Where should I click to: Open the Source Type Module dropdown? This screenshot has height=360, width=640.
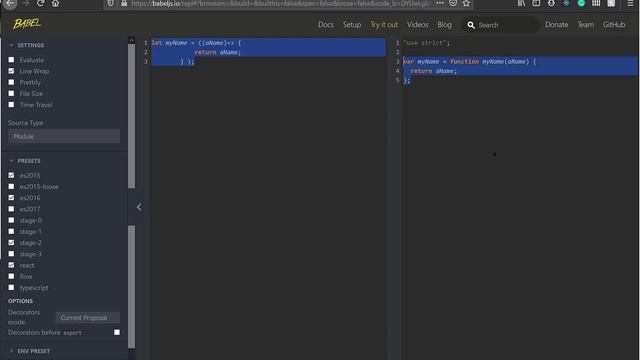64,136
